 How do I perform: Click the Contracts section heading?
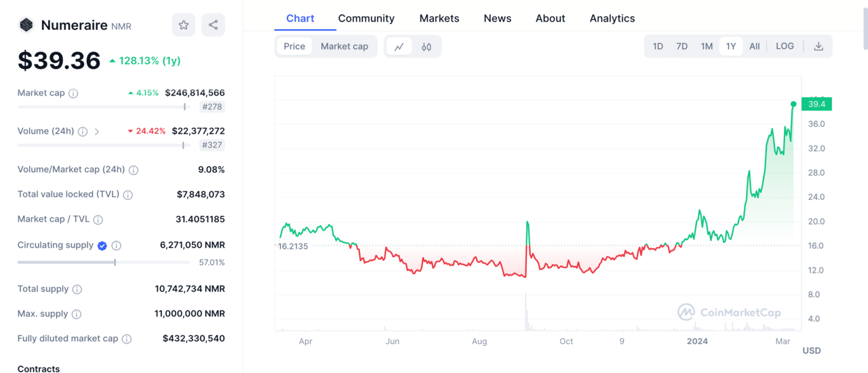[x=39, y=369]
